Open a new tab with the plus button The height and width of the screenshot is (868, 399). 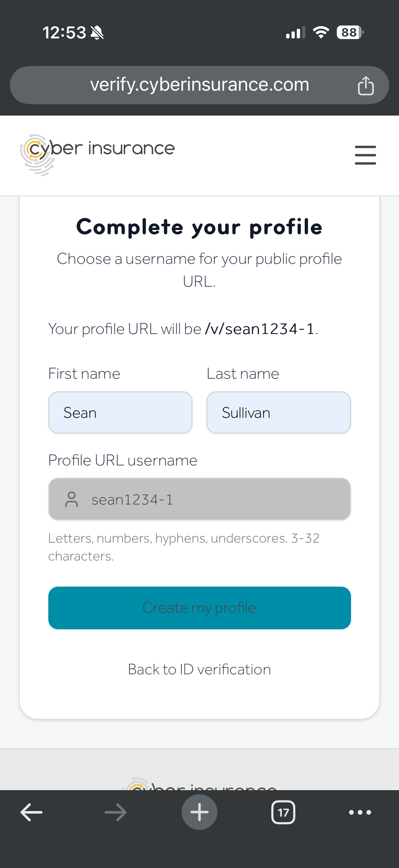pos(199,812)
